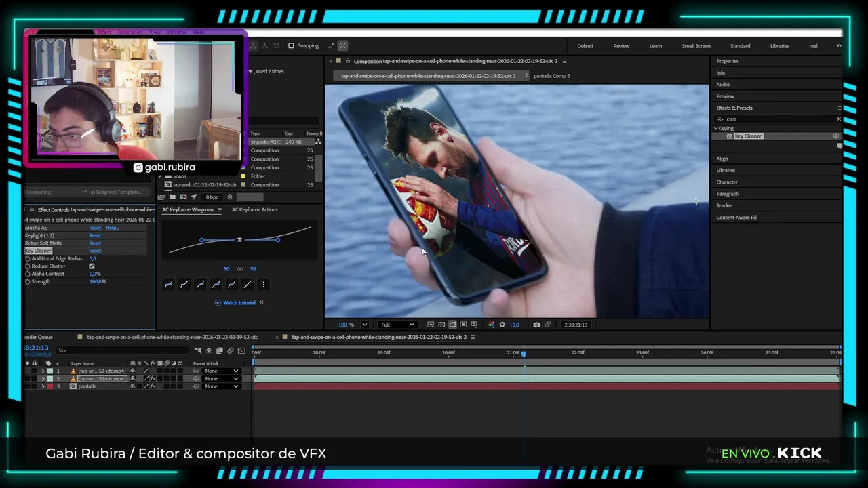The height and width of the screenshot is (488, 868).
Task: Open the Formatting dropdown
Action: pyautogui.click(x=57, y=192)
